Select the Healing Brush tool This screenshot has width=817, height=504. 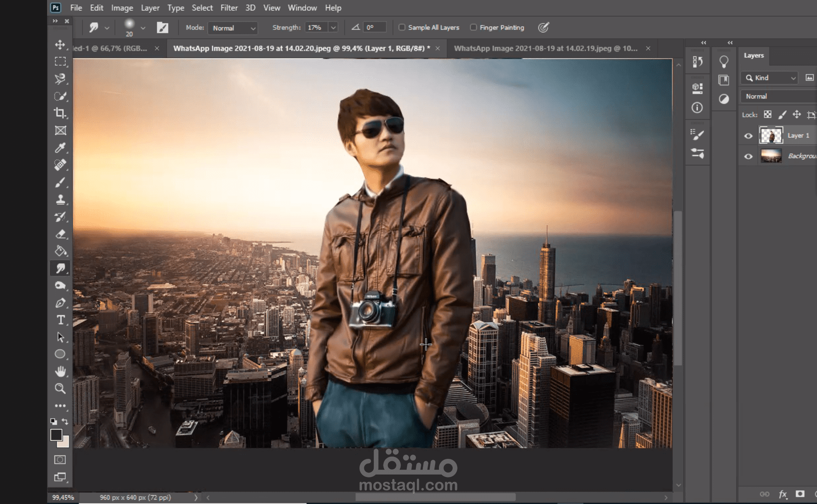[60, 165]
